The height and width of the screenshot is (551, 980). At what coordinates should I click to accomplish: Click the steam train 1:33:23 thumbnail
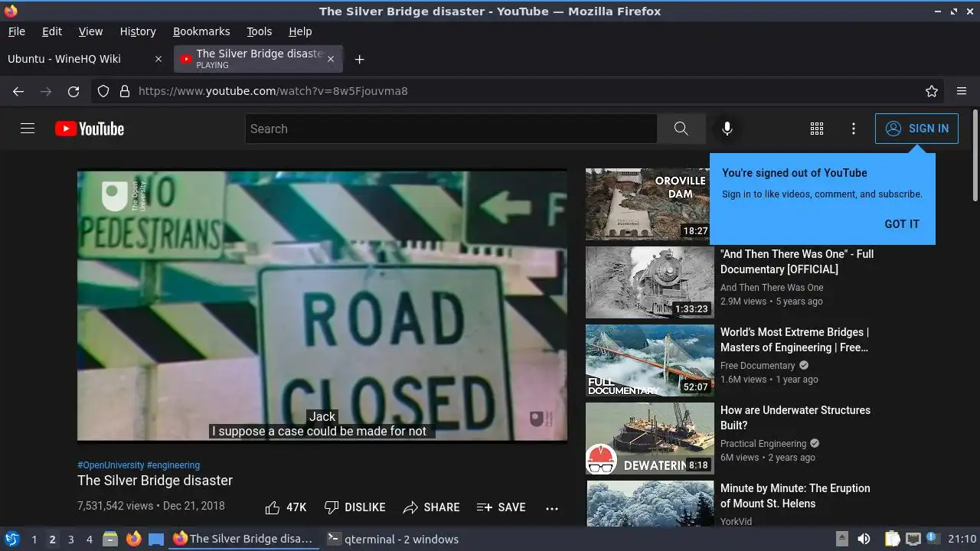tap(650, 282)
